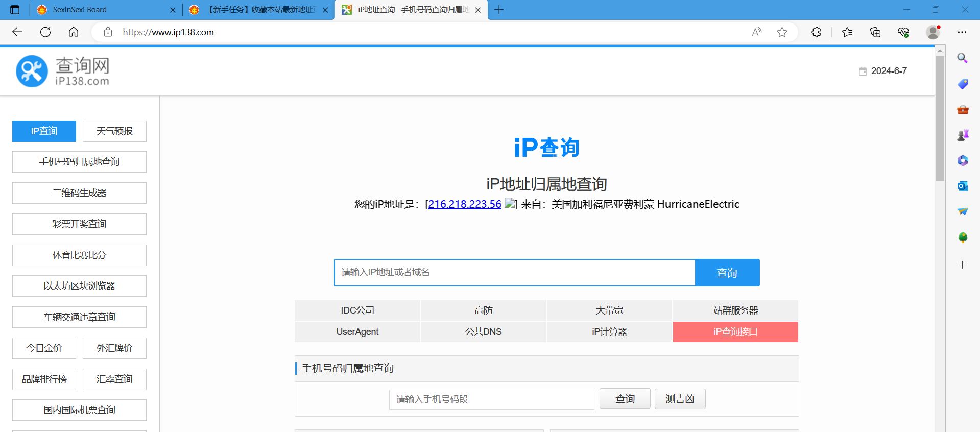This screenshot has height=432, width=980.
Task: Focus the 请输入手机号码段 input field
Action: pyautogui.click(x=492, y=399)
